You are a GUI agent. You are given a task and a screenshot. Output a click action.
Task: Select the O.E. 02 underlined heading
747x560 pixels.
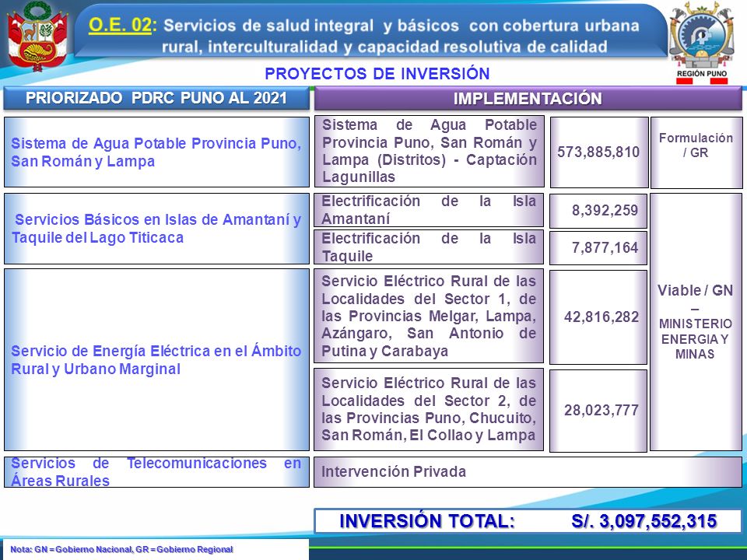120,25
